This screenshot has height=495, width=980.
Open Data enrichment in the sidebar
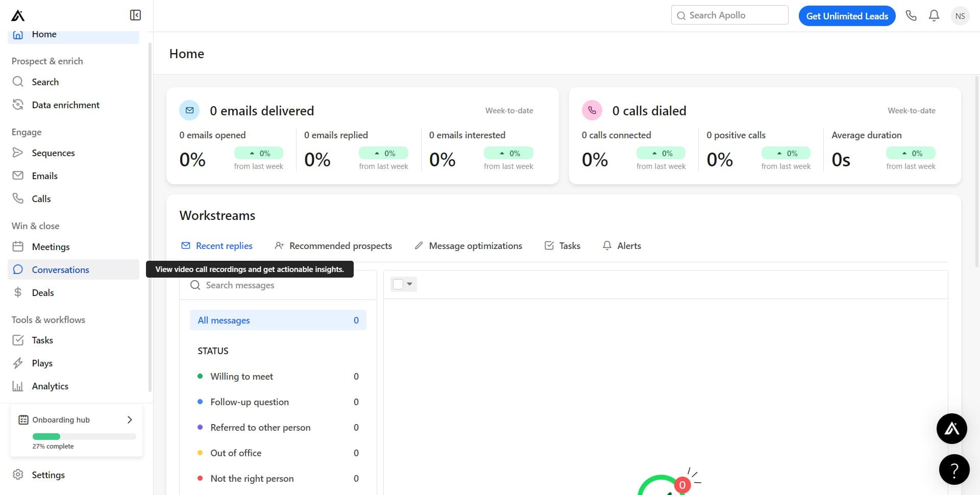(x=65, y=105)
